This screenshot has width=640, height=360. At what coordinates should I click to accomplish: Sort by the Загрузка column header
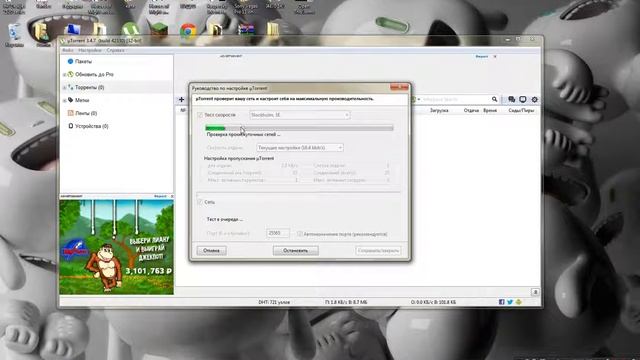(x=439, y=111)
